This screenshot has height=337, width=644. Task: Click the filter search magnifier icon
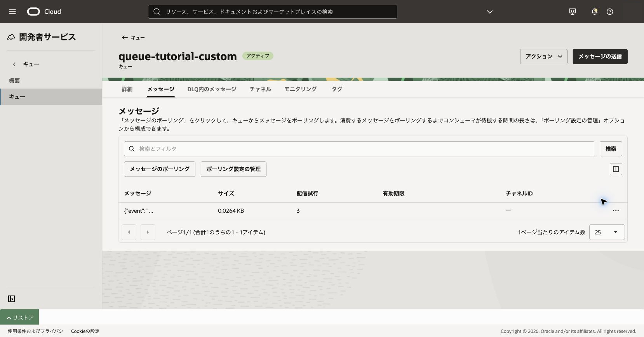pos(132,149)
